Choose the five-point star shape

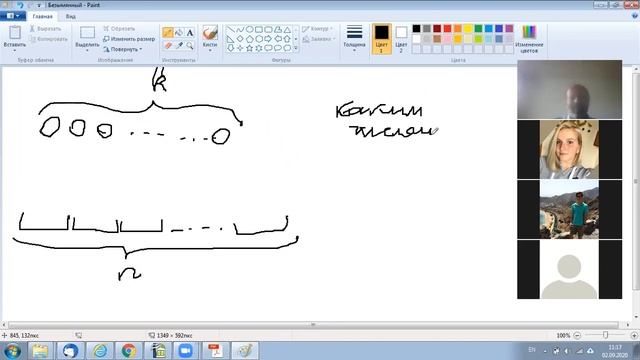pyautogui.click(x=249, y=48)
